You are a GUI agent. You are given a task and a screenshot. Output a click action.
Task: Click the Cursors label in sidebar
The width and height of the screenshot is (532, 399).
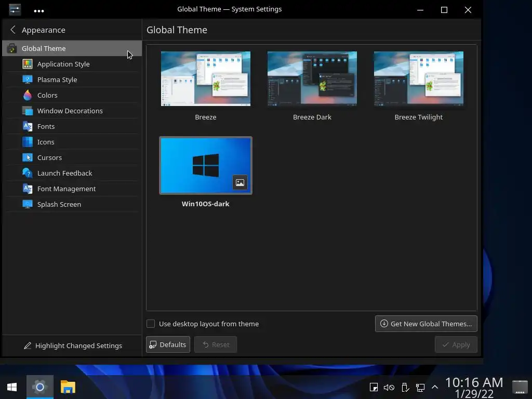pyautogui.click(x=49, y=157)
